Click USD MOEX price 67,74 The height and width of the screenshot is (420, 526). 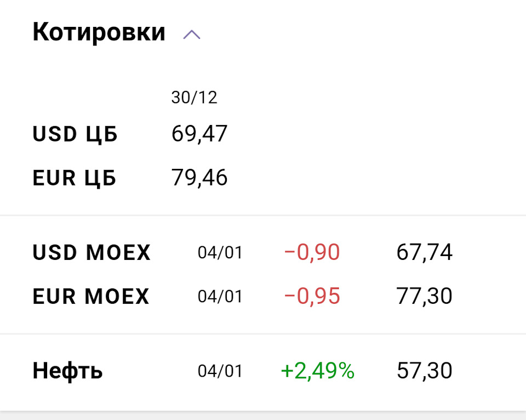pos(424,253)
